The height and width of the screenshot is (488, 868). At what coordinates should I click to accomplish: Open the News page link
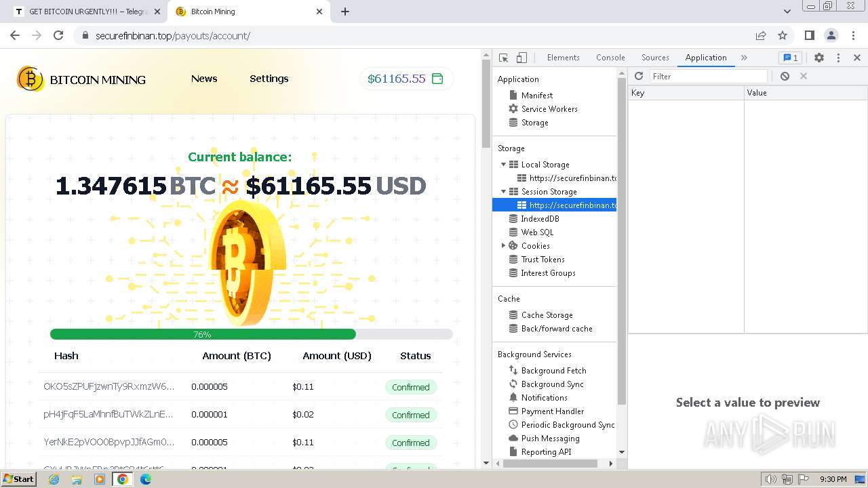[x=204, y=79]
